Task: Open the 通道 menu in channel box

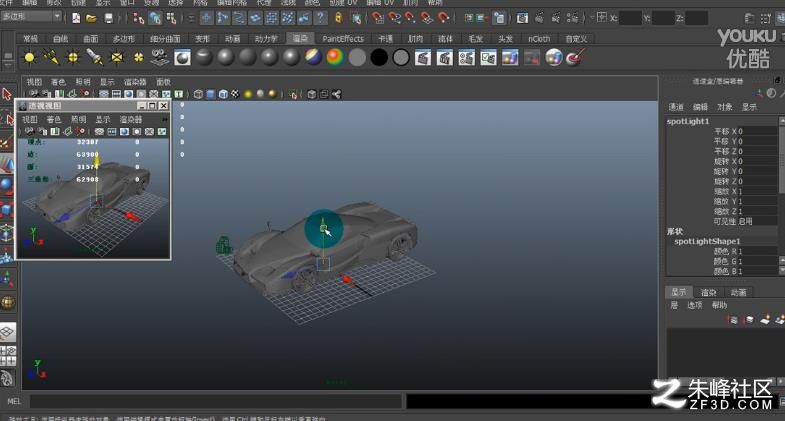Action: 676,107
